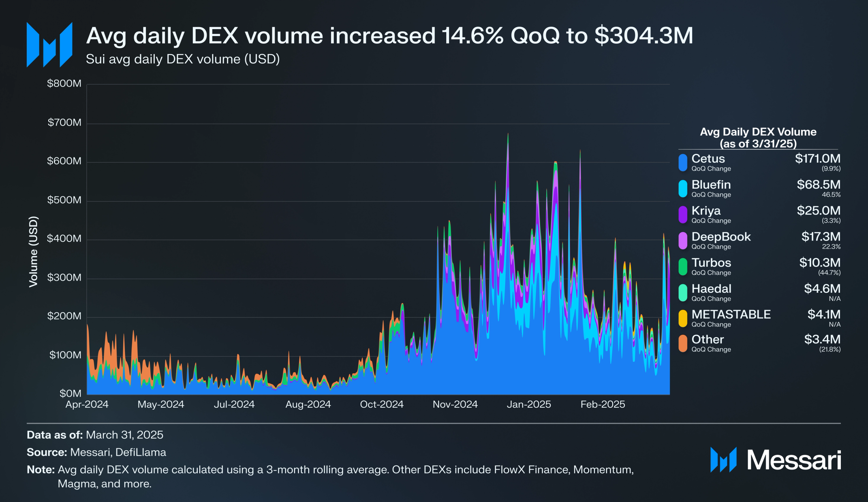This screenshot has height=502, width=868.
Task: Select the Cetus blue legend swatch
Action: 683,162
